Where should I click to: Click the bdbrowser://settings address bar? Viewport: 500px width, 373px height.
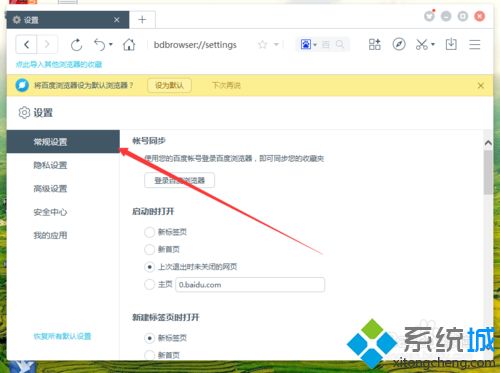pos(195,45)
